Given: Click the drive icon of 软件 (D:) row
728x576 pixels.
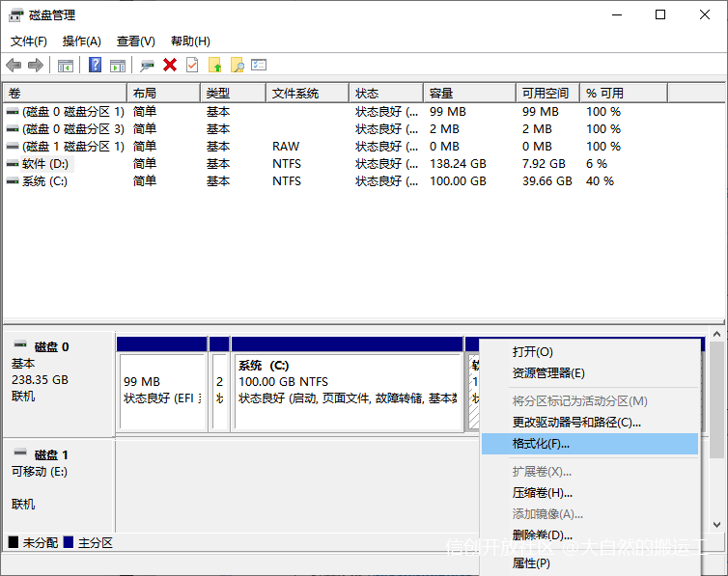Looking at the screenshot, I should [x=13, y=164].
